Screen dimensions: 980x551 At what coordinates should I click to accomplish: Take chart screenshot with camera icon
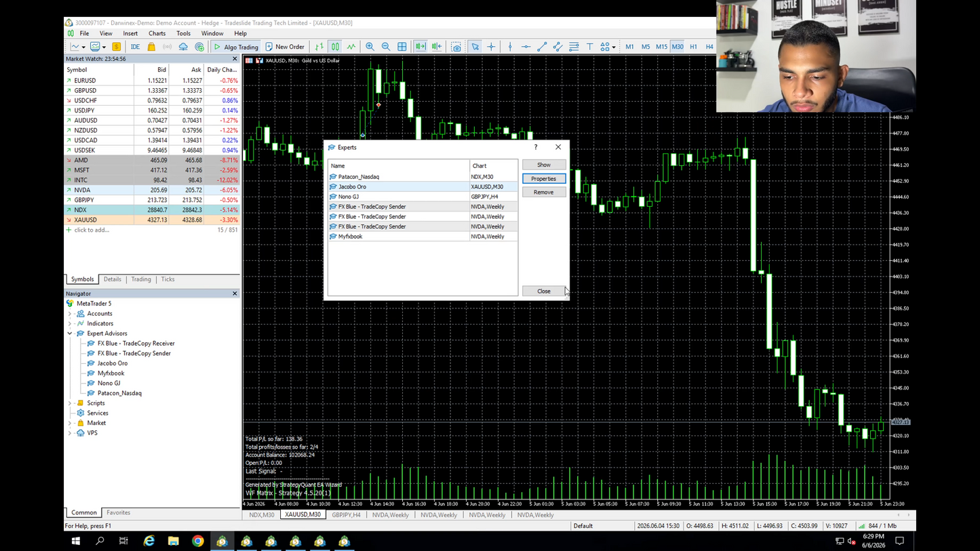click(x=456, y=47)
